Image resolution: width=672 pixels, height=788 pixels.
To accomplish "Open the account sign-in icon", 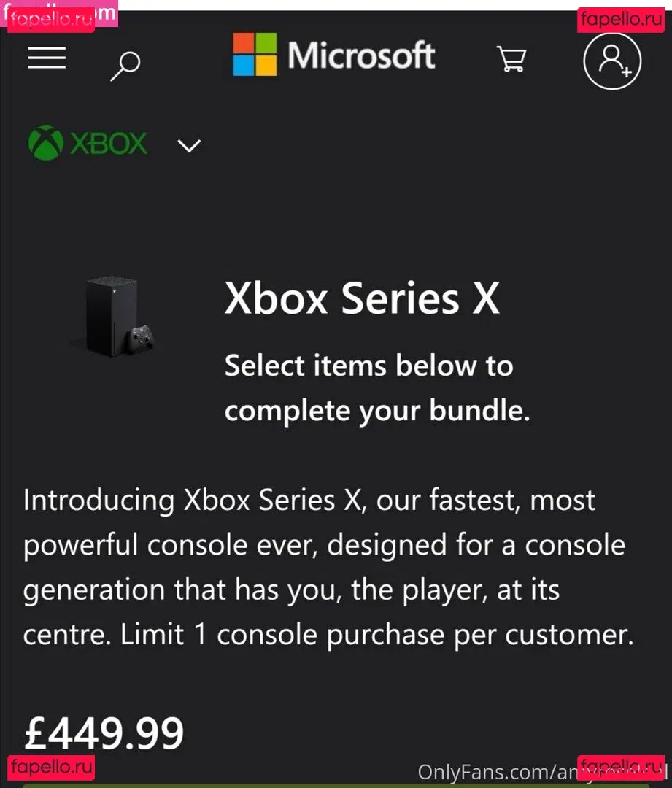I will point(612,60).
